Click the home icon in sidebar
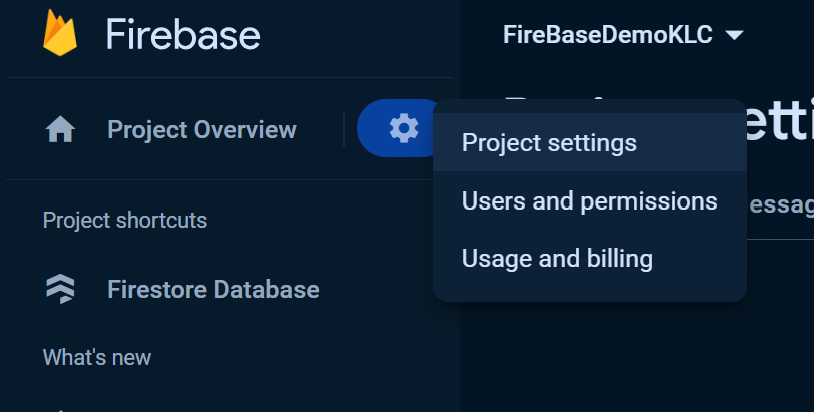 click(60, 130)
